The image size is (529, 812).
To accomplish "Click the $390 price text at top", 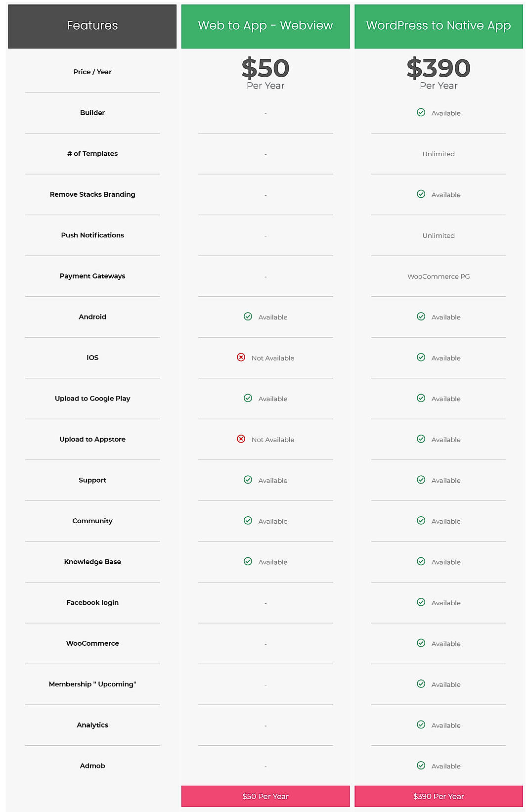I will [438, 67].
